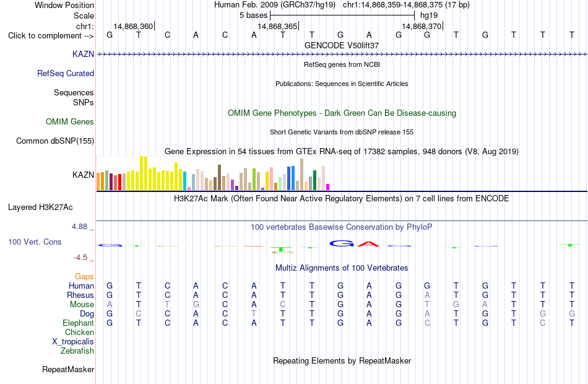Image resolution: width=588 pixels, height=384 pixels.
Task: Click the Scale label
Action: click(x=84, y=15)
